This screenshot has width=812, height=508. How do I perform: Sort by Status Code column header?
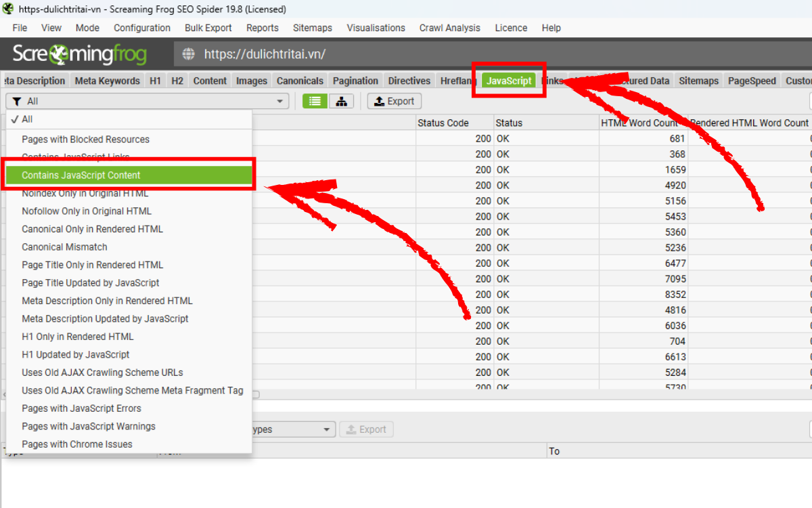coord(443,123)
